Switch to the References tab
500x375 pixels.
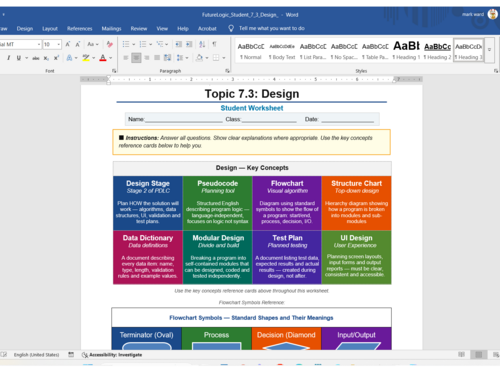[79, 29]
